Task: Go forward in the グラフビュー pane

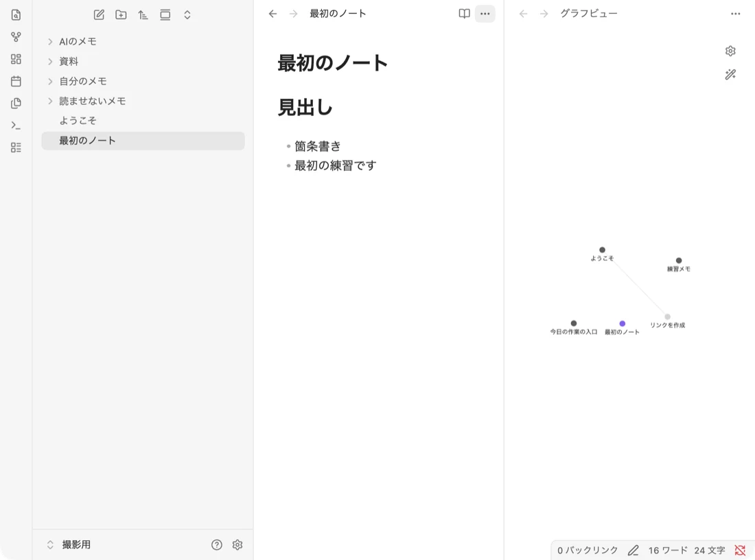Action: 544,14
